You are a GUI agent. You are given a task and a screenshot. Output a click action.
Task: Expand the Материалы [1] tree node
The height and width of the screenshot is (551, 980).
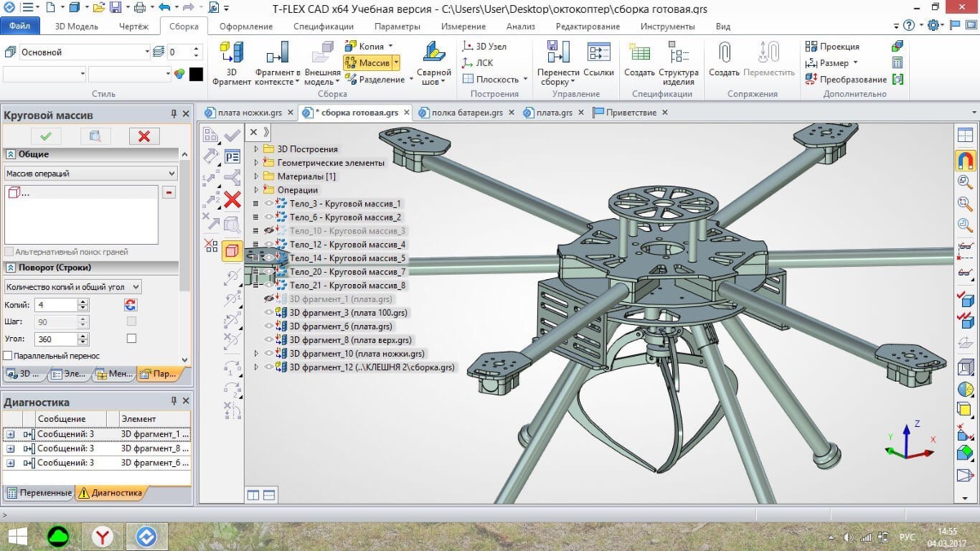point(256,176)
